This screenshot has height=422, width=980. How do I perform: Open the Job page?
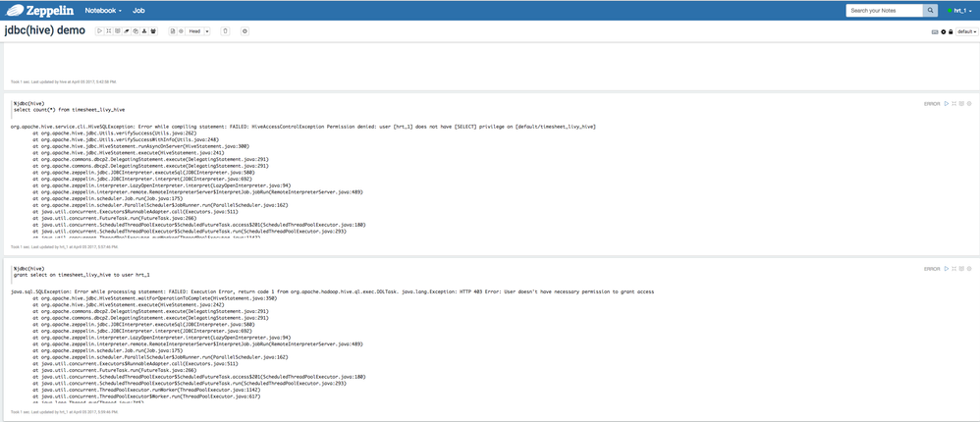click(x=138, y=11)
